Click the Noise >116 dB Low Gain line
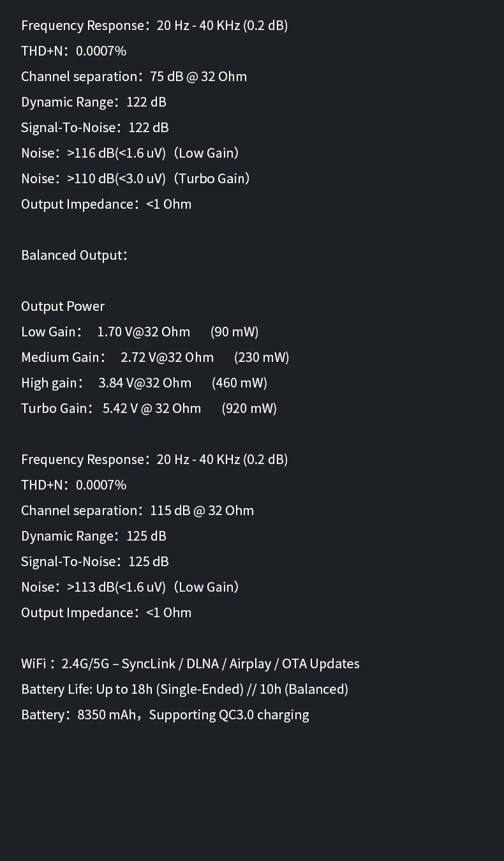 tap(130, 153)
